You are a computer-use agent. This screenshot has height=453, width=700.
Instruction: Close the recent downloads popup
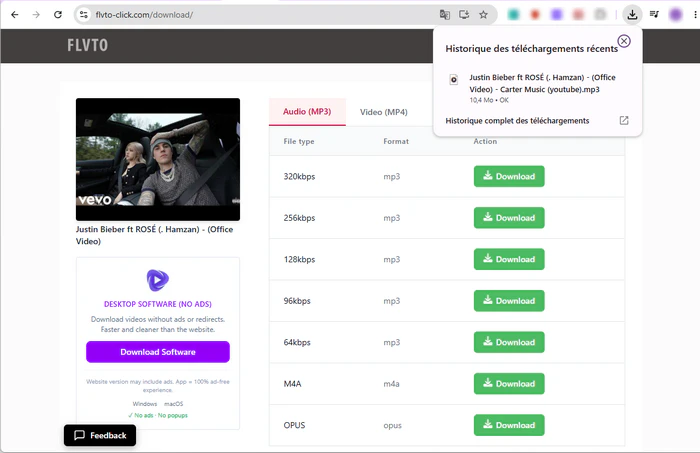coord(624,41)
